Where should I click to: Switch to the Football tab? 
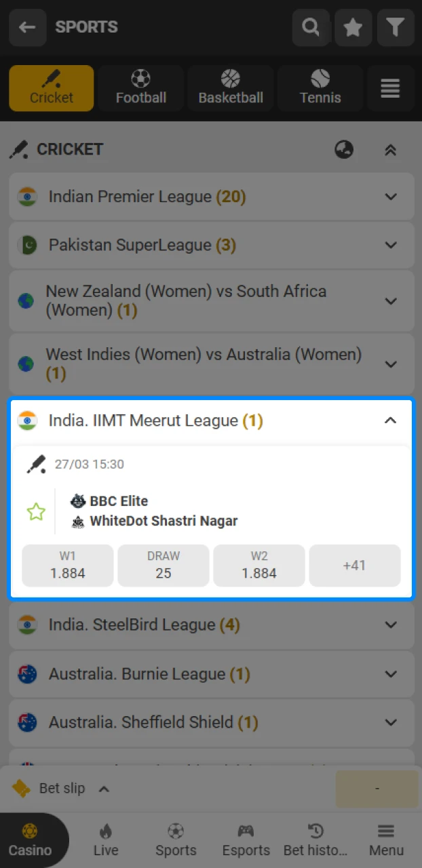click(x=140, y=88)
